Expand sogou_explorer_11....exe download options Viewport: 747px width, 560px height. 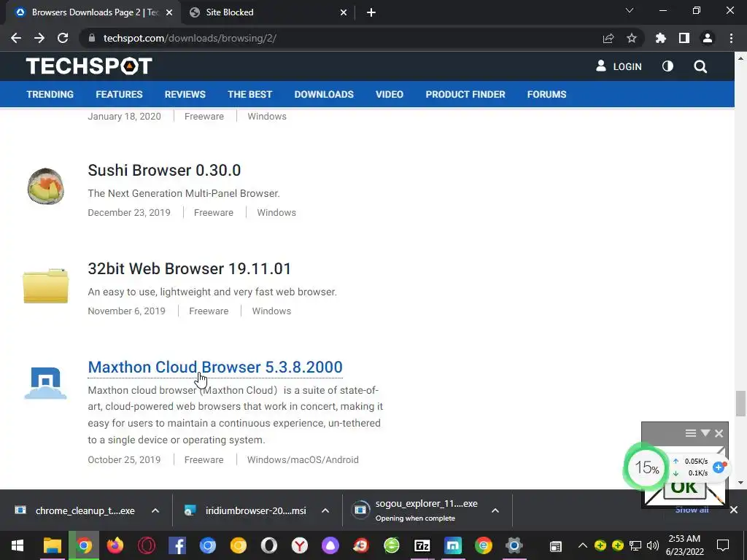coord(495,510)
